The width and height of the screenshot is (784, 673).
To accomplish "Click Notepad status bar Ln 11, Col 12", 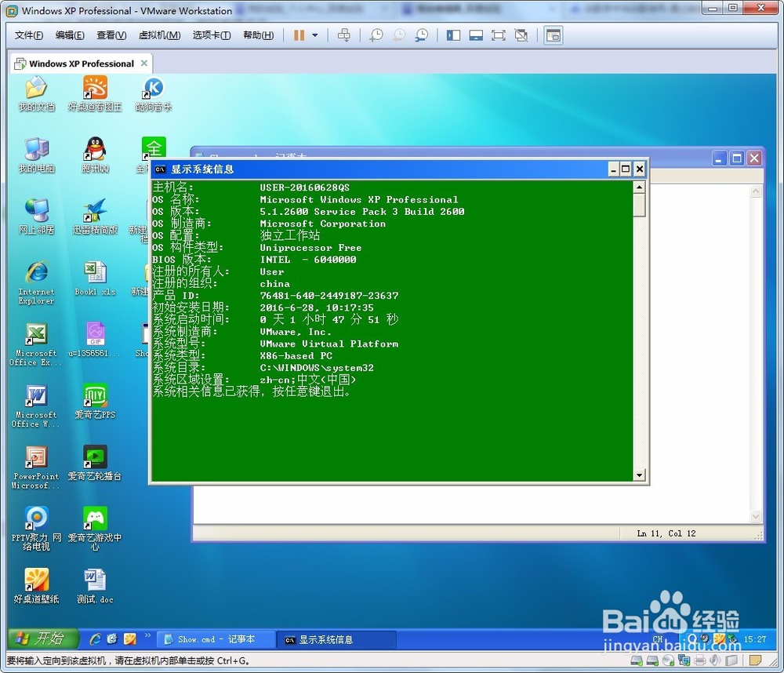I will (x=666, y=533).
